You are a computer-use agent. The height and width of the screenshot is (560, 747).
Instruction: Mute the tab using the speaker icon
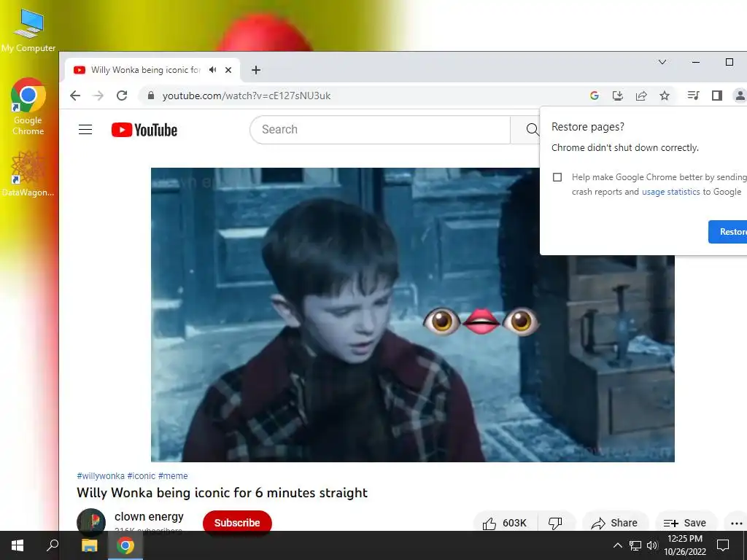(213, 70)
